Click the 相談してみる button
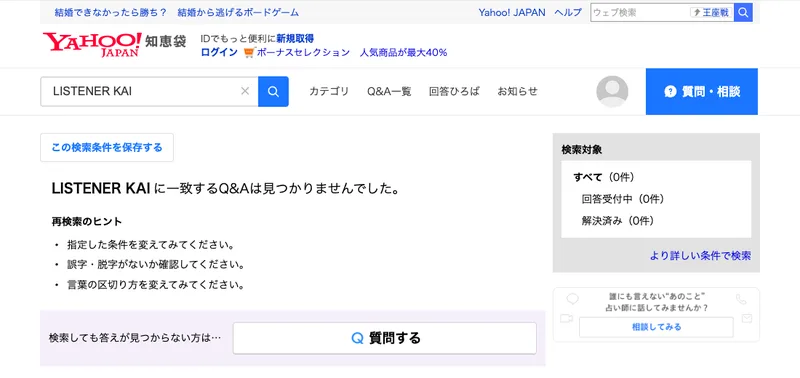Screen dimensions: 800x378 (x=656, y=327)
